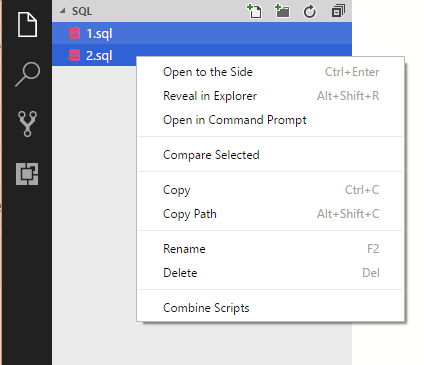Choose Compare Selected from context menu

click(x=271, y=155)
